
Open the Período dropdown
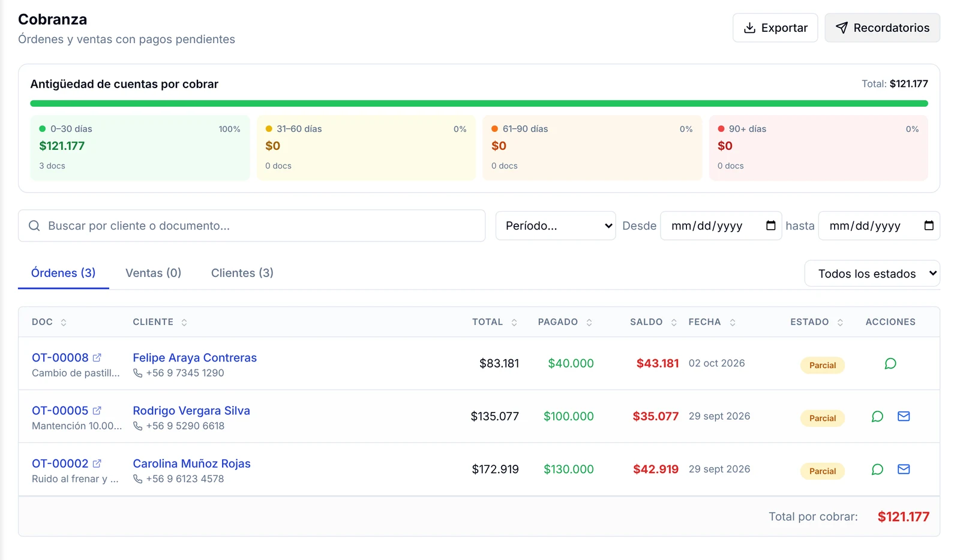556,225
